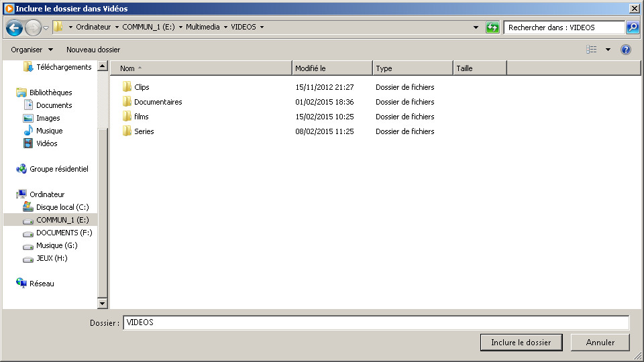Screen dimensions: 644x362
Task: Click the Back navigation arrow button
Action: tap(14, 28)
